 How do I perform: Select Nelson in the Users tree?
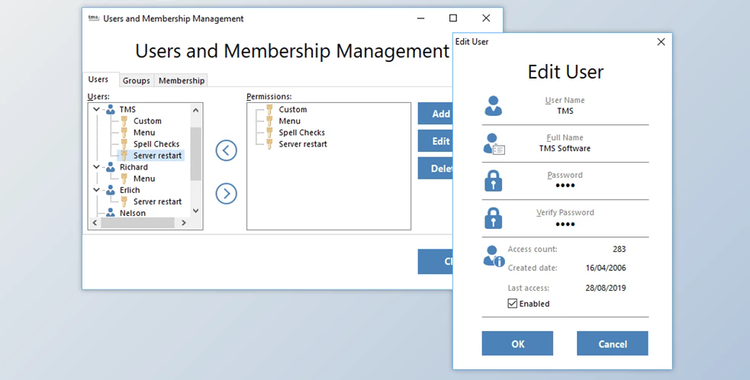coord(132,213)
